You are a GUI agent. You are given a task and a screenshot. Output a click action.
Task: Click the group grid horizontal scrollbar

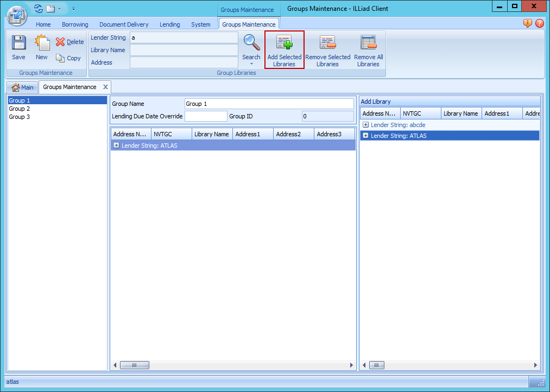(233, 365)
